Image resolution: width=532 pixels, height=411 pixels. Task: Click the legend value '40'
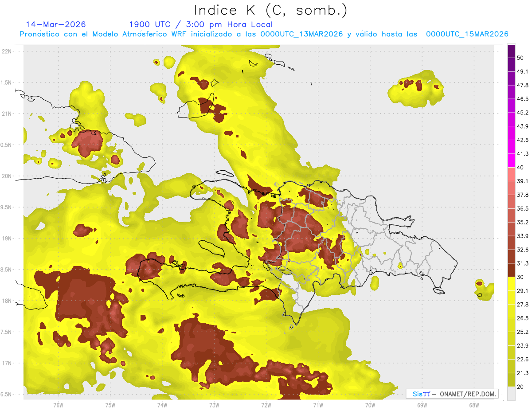tap(521, 168)
